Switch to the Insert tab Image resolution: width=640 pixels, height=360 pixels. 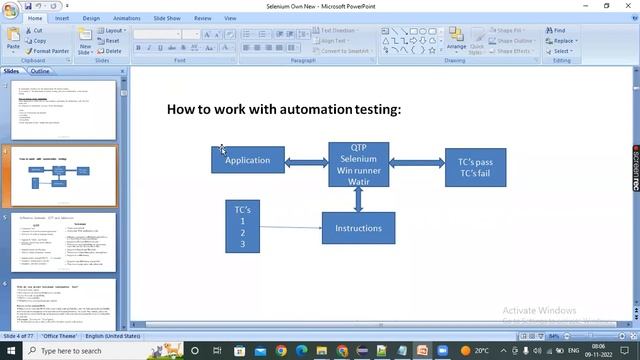pyautogui.click(x=62, y=18)
